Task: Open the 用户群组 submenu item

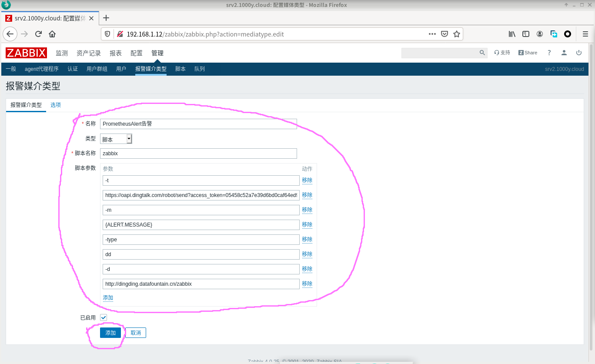Action: coord(97,69)
